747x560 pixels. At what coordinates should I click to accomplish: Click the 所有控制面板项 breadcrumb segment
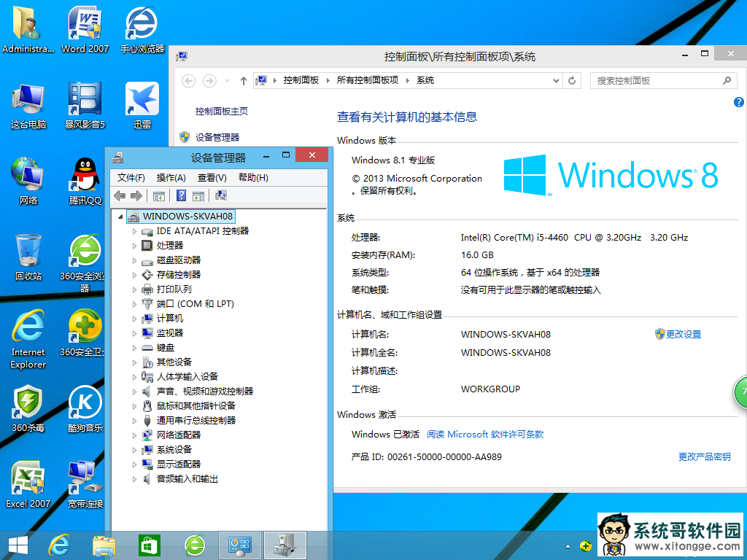coord(368,80)
